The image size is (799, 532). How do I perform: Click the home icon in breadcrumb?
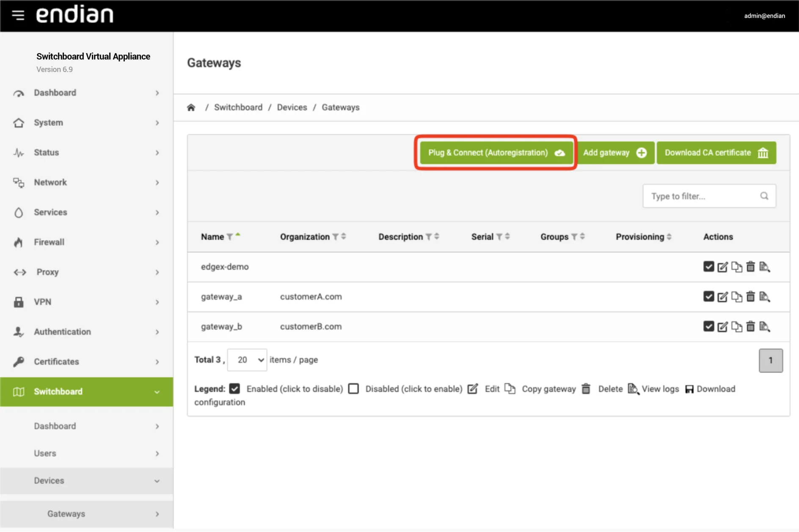[x=191, y=107]
